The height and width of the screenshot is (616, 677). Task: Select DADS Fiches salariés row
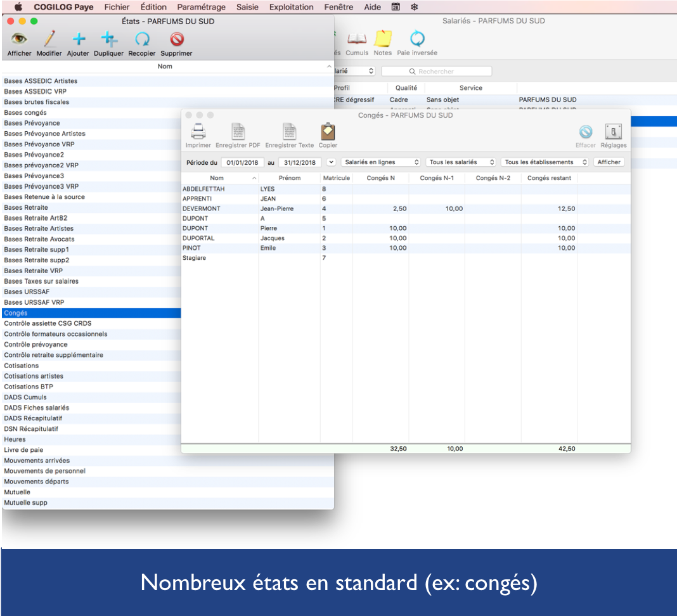[91, 408]
